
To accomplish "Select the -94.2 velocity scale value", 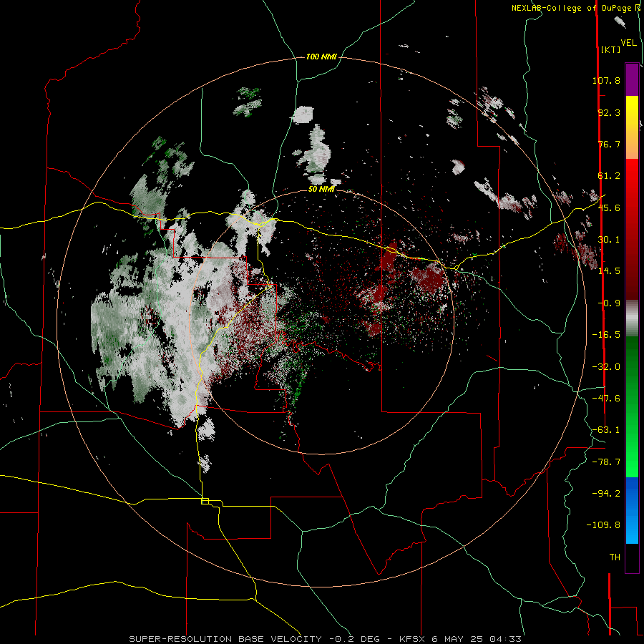I will click(x=606, y=493).
